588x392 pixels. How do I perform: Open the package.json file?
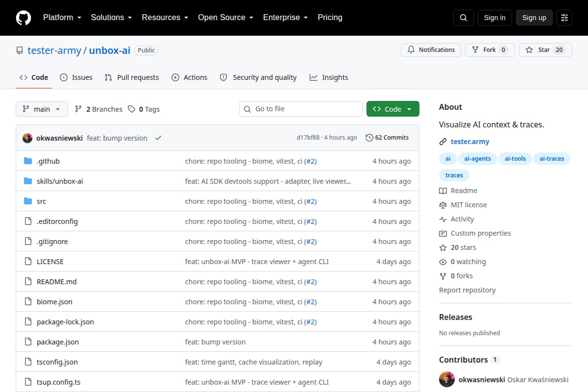tap(58, 342)
